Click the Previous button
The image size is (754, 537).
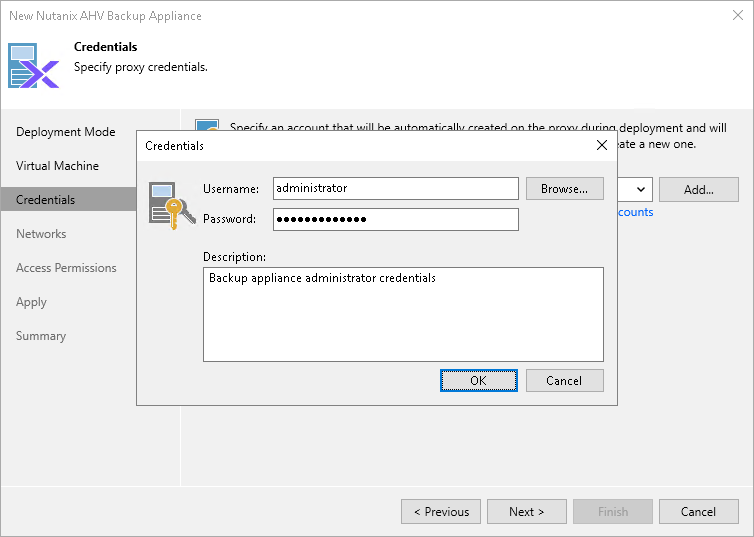pos(441,511)
